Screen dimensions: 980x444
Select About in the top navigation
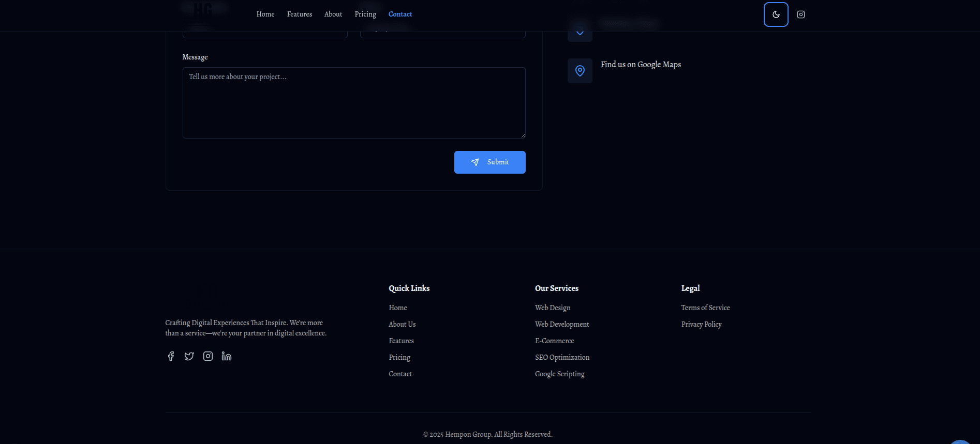tap(333, 14)
